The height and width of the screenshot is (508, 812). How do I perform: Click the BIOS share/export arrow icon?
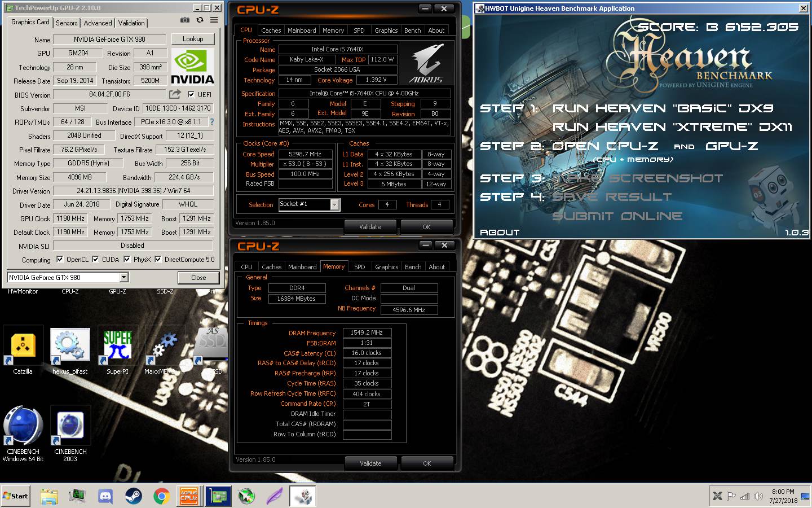[175, 94]
